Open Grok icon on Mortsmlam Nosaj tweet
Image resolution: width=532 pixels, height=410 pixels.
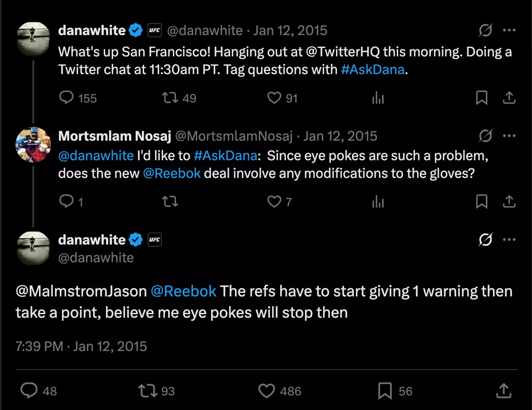pos(485,136)
